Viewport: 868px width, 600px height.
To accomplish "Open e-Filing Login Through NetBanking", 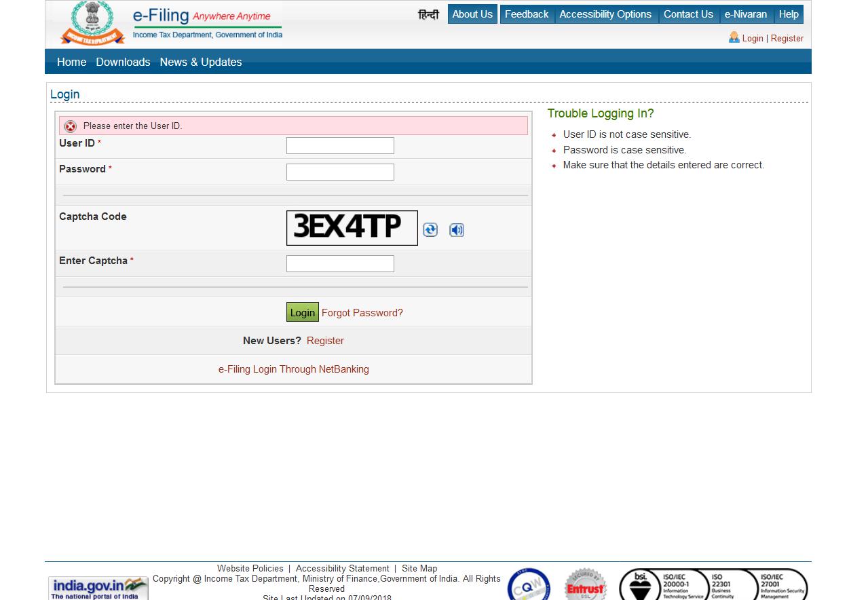I will [x=294, y=369].
